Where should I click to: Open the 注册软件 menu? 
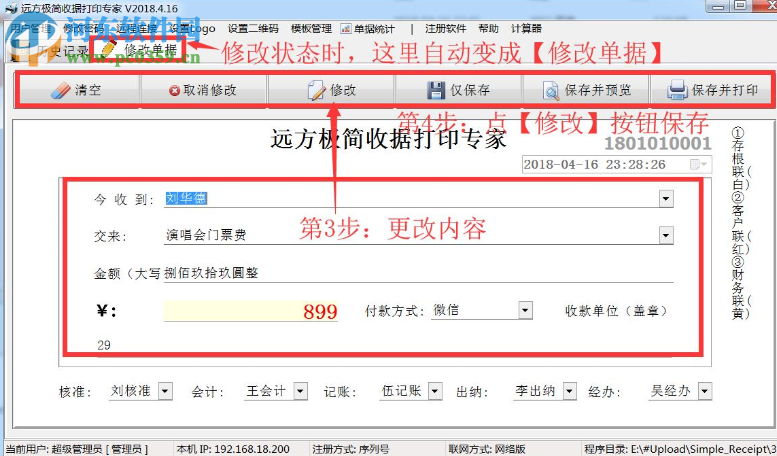(x=445, y=29)
